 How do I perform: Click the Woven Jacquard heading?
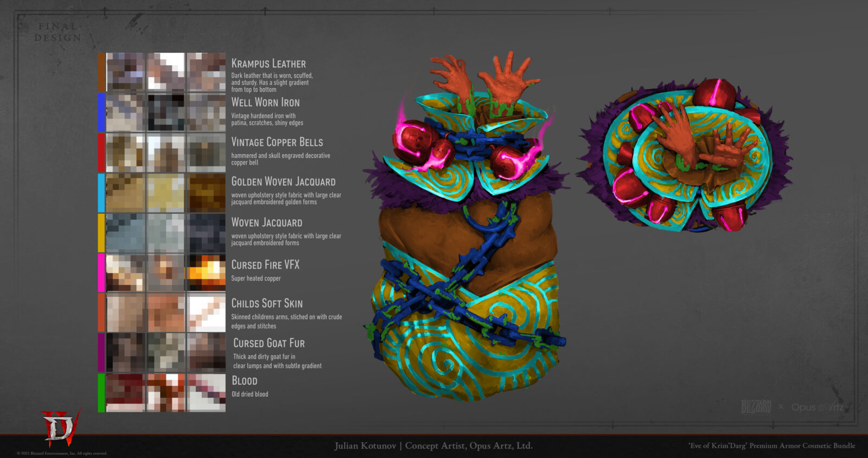[266, 222]
